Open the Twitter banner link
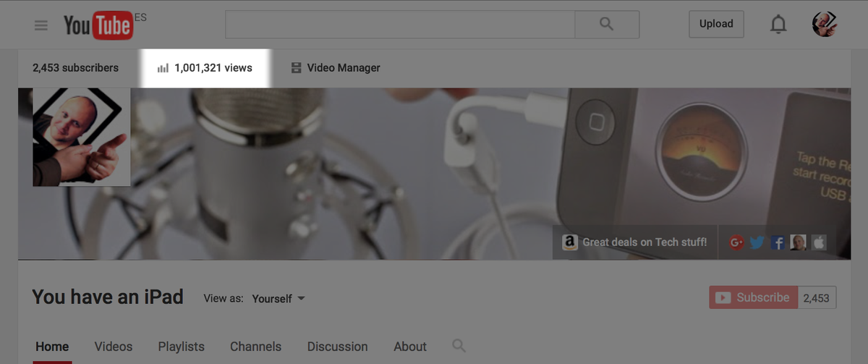The width and height of the screenshot is (868, 364). click(757, 243)
